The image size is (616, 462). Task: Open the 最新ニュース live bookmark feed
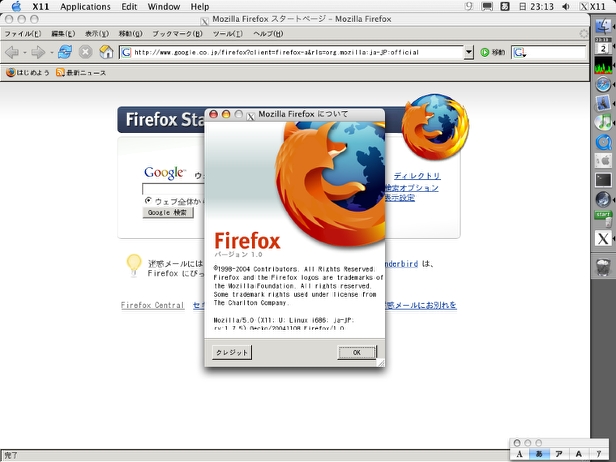pyautogui.click(x=81, y=73)
